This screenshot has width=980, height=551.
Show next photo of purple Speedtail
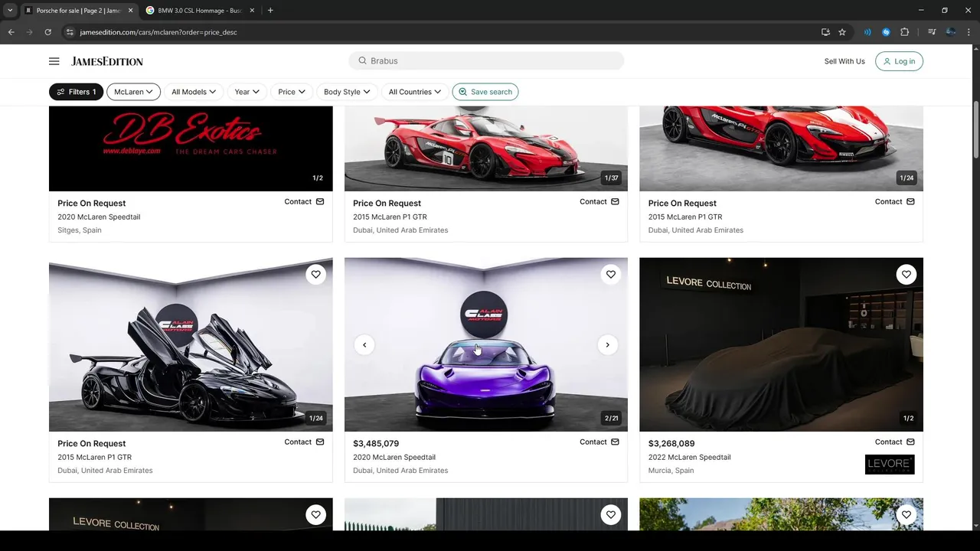pos(607,345)
